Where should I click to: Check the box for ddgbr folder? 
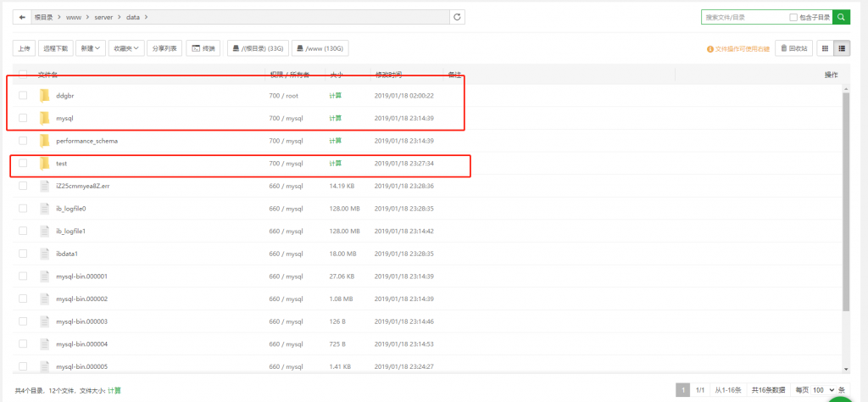(23, 95)
